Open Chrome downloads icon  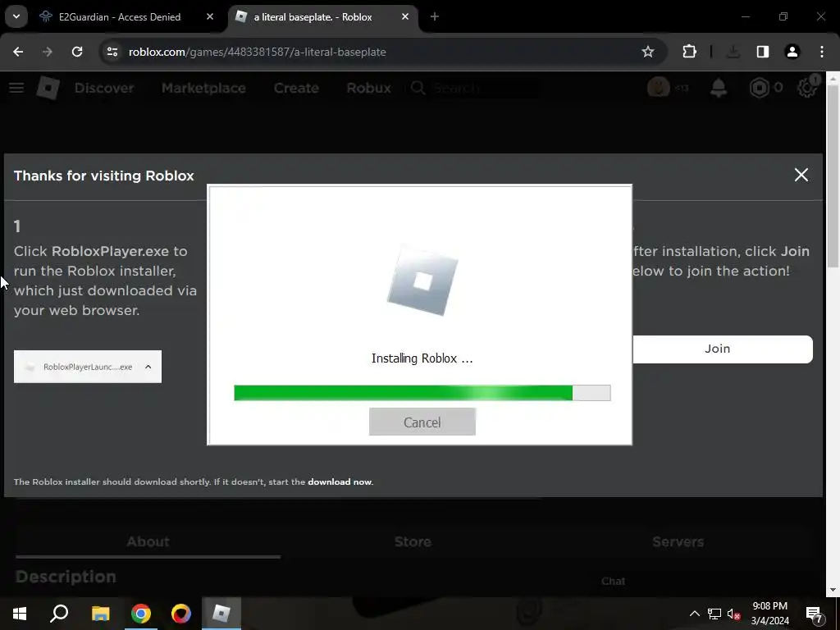(733, 52)
